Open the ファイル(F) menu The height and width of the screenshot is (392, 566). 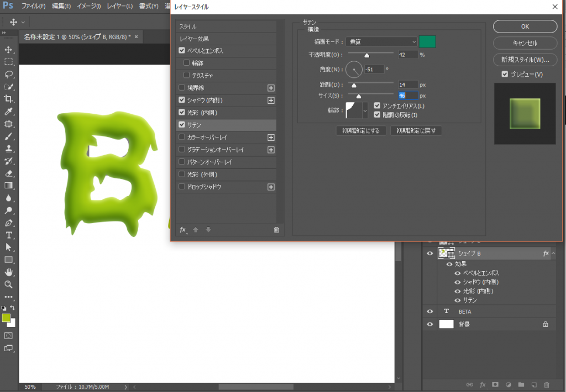point(33,6)
